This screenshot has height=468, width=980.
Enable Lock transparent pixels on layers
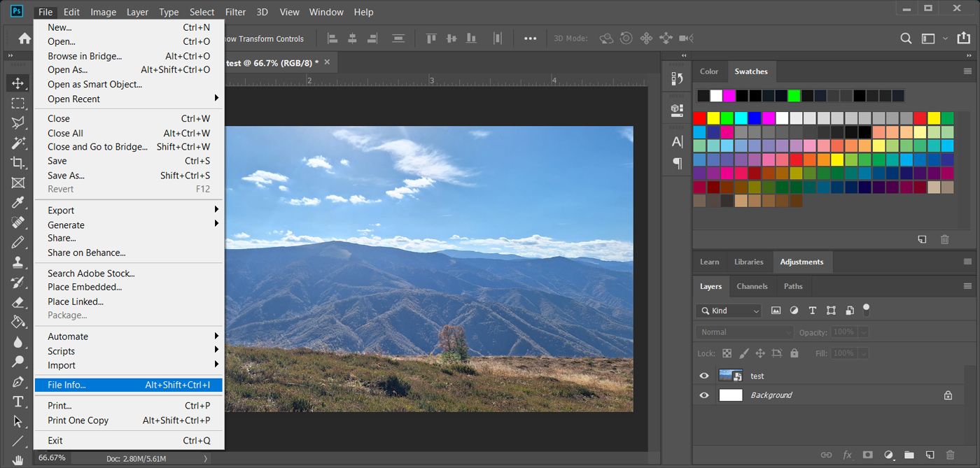[x=727, y=353]
